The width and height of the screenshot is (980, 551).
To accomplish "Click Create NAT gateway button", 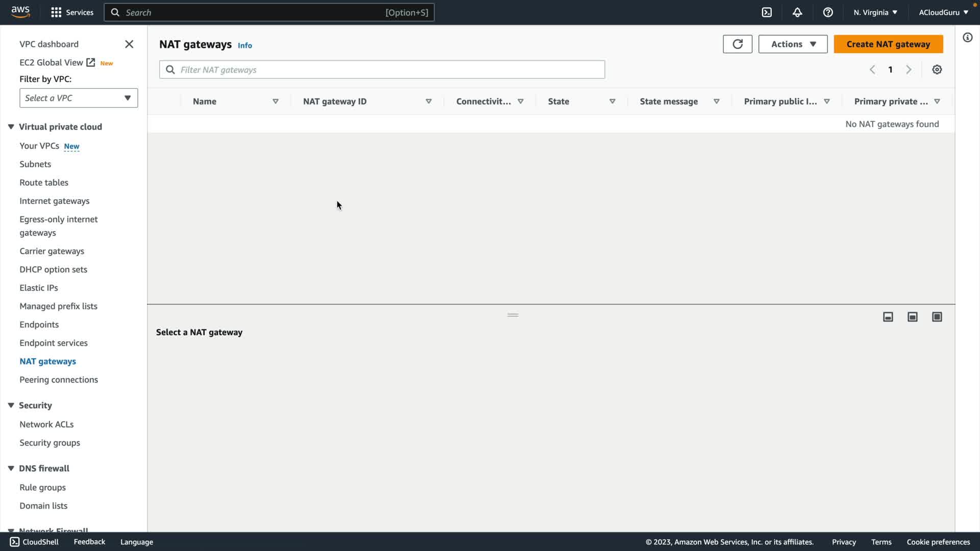I will click(x=888, y=44).
